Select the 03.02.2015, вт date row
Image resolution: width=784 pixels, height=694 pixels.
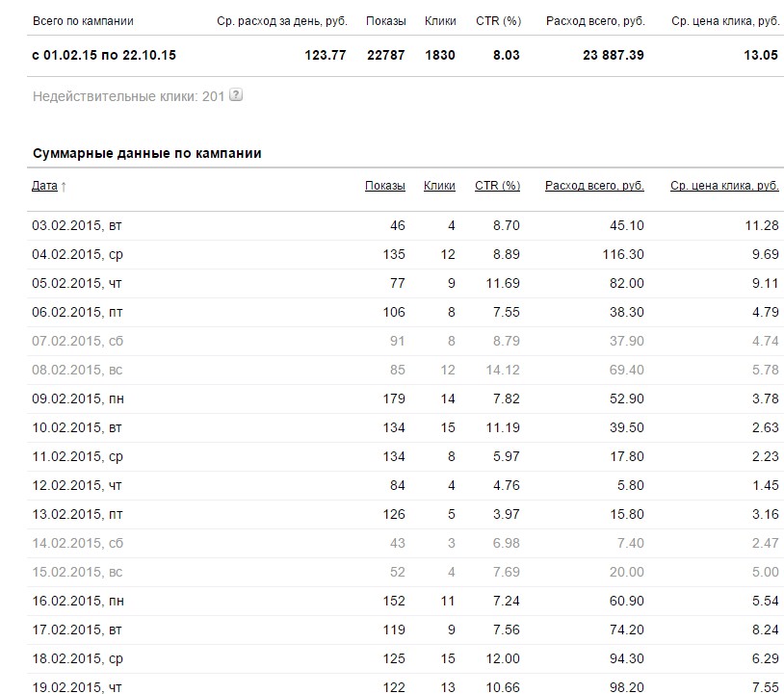(x=77, y=225)
